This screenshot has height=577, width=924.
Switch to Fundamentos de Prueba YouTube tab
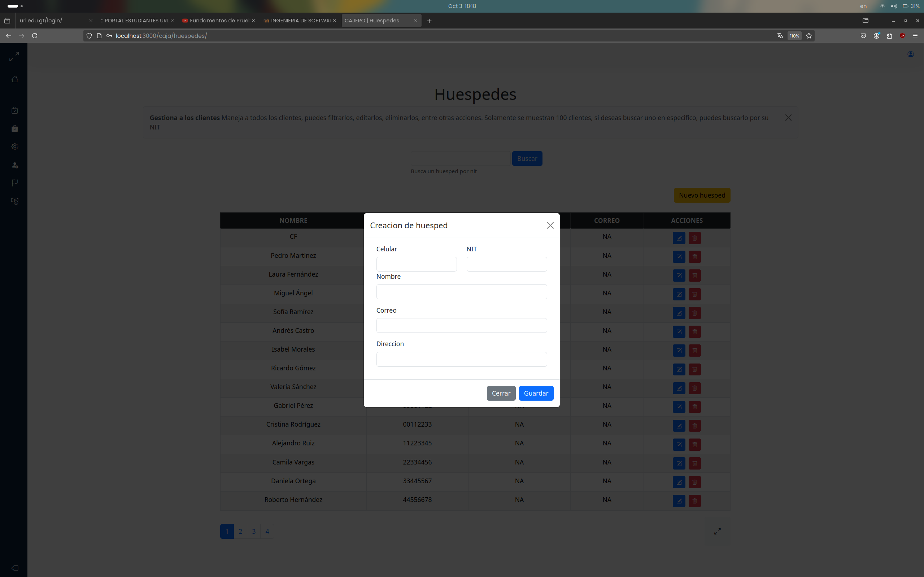click(x=218, y=21)
